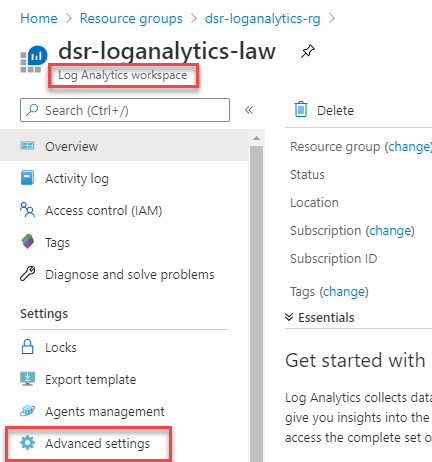
Task: Click the Delete trash can icon
Action: [x=301, y=109]
